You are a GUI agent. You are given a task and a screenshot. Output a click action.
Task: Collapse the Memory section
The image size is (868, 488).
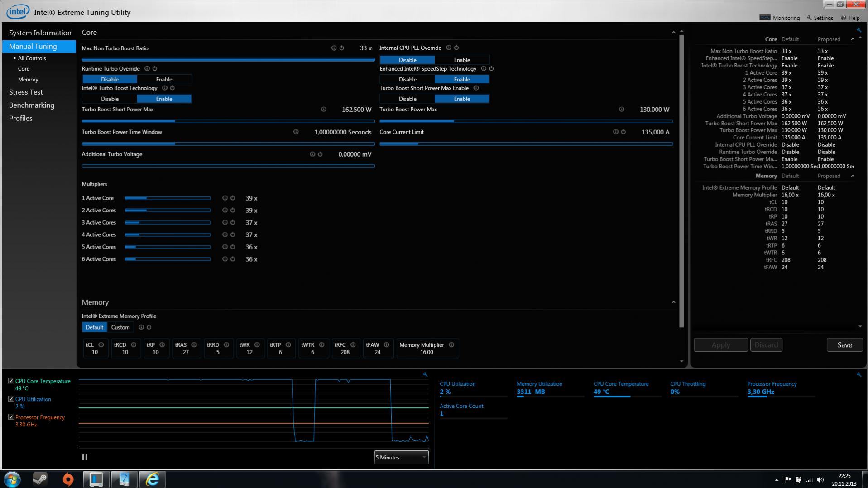[x=673, y=302]
